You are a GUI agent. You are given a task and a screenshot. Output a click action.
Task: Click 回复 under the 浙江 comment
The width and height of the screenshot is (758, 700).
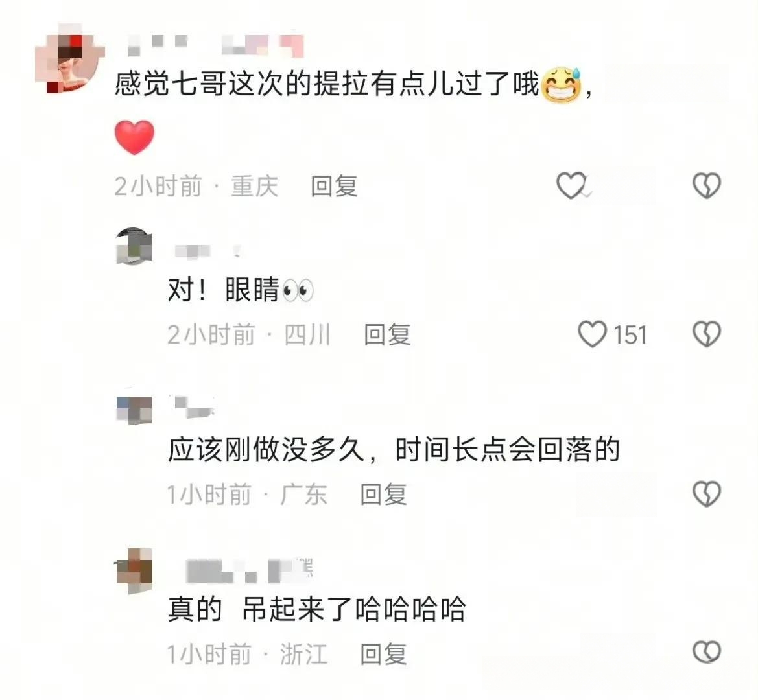click(x=383, y=655)
